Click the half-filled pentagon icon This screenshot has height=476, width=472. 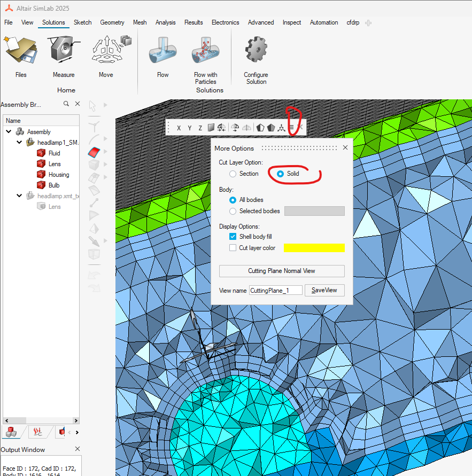pos(260,128)
